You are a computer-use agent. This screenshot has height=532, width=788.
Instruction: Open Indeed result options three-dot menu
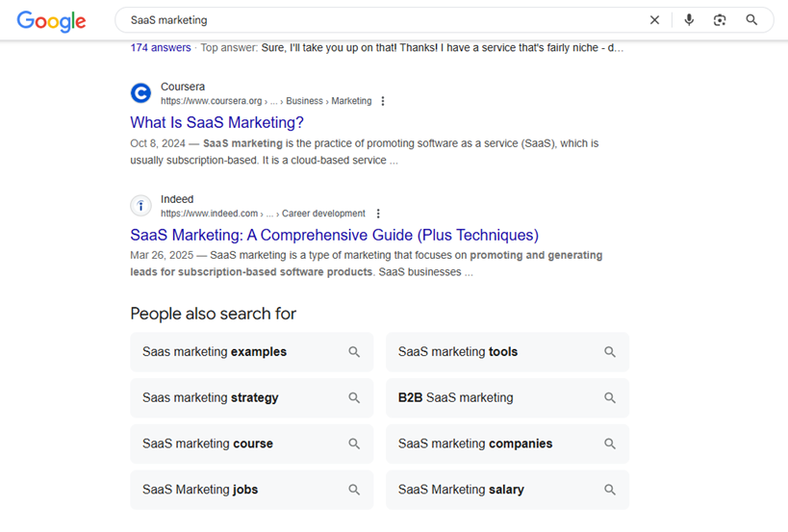pos(378,214)
